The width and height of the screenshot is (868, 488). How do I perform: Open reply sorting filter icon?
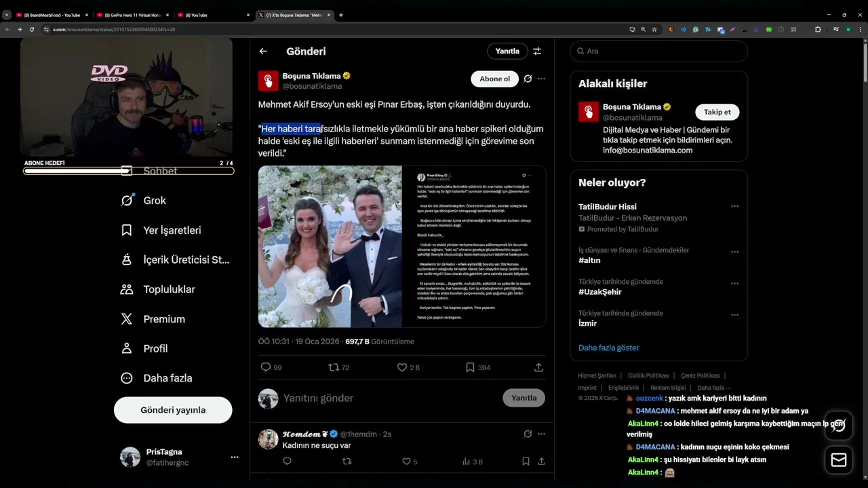coord(537,51)
